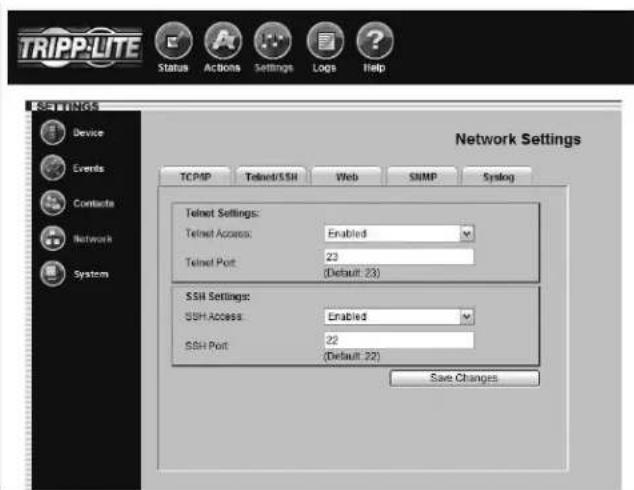
Task: Click the Actions label under header icon
Action: click(x=222, y=68)
